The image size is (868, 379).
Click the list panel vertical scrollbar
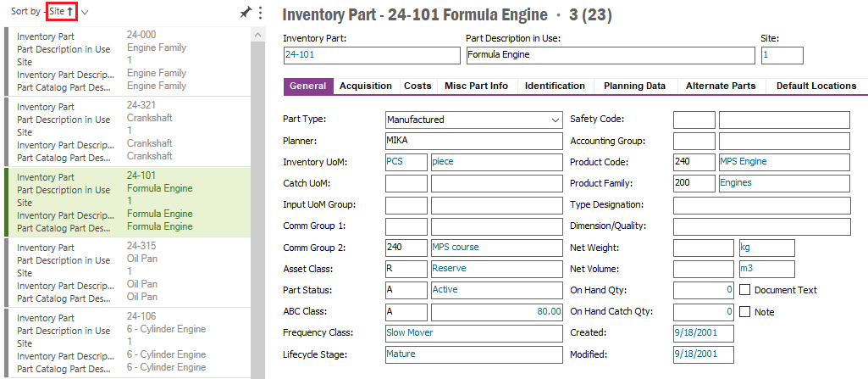point(257,203)
